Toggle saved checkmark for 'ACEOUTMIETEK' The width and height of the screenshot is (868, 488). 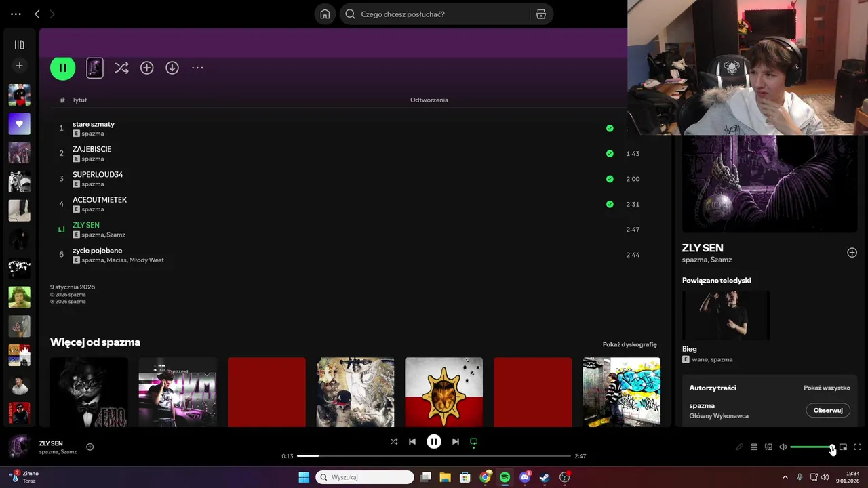(610, 204)
